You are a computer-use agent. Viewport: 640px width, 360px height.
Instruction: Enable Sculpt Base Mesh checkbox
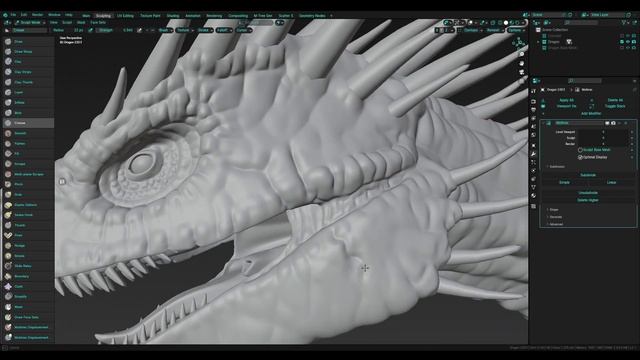[580, 150]
